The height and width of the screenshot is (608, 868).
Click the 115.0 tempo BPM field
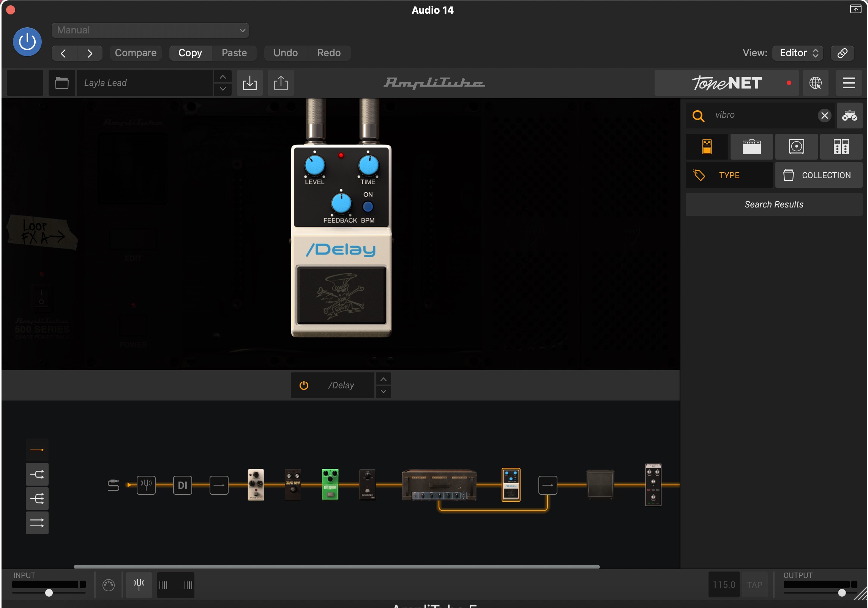pos(724,585)
